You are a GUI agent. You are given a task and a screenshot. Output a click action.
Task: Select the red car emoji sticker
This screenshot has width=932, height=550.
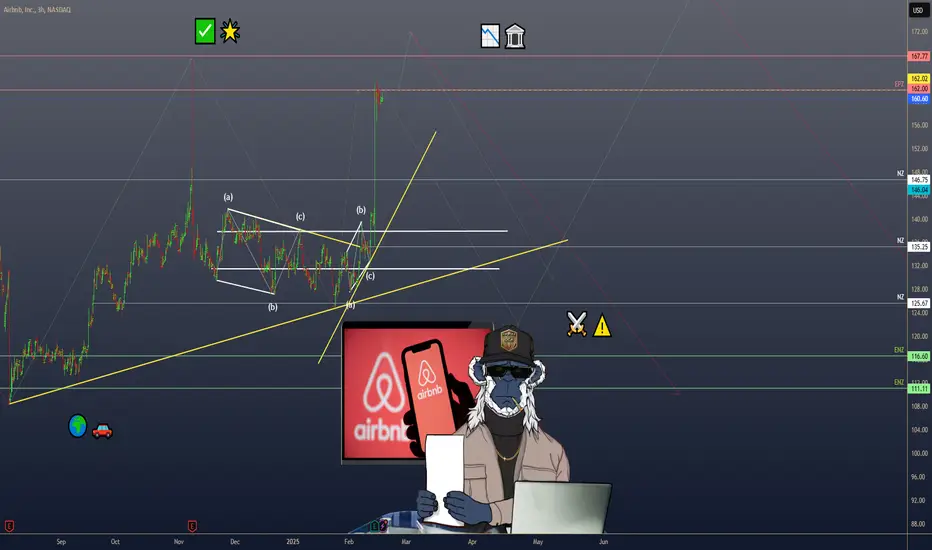click(102, 430)
